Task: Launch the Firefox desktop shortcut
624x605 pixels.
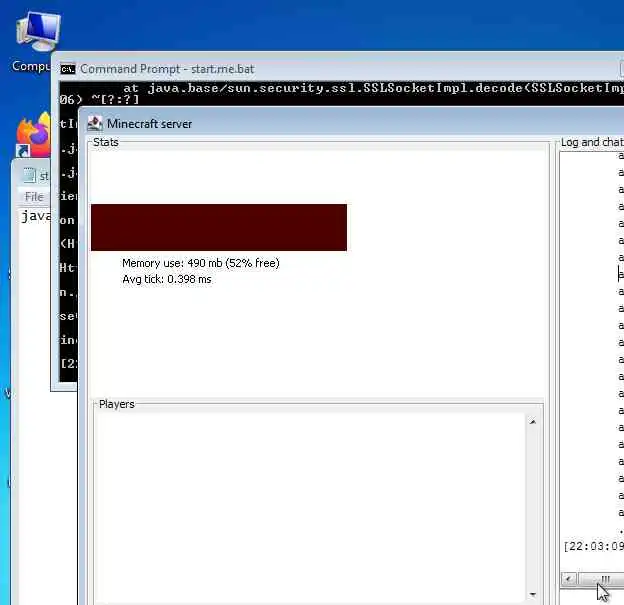Action: 33,135
